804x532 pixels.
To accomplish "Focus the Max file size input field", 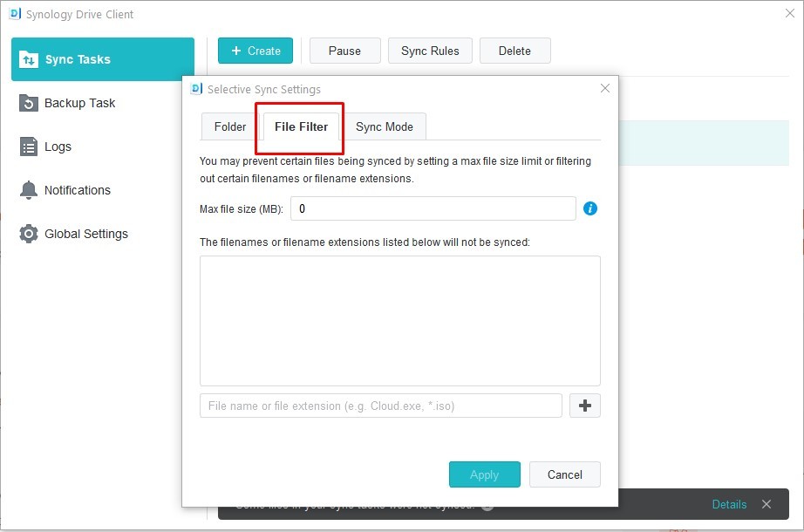I will [x=433, y=209].
